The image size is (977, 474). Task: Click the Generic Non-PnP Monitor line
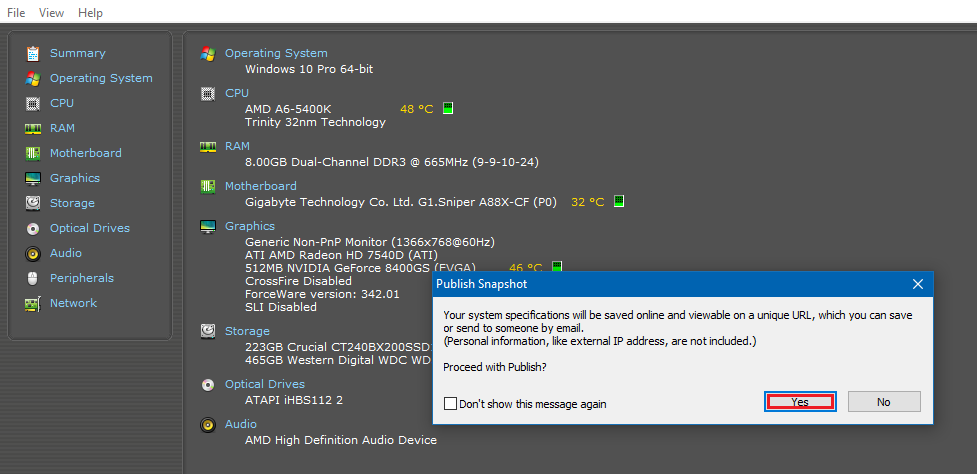370,242
